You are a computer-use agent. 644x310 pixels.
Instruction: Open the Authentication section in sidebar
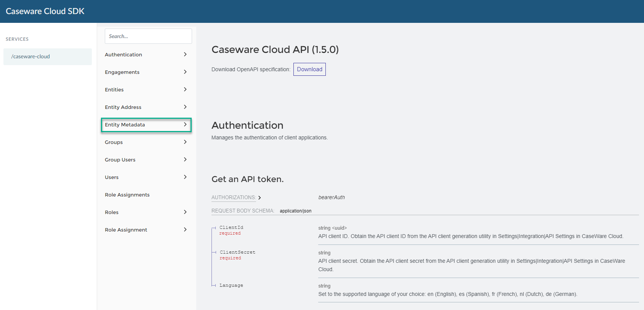point(123,55)
